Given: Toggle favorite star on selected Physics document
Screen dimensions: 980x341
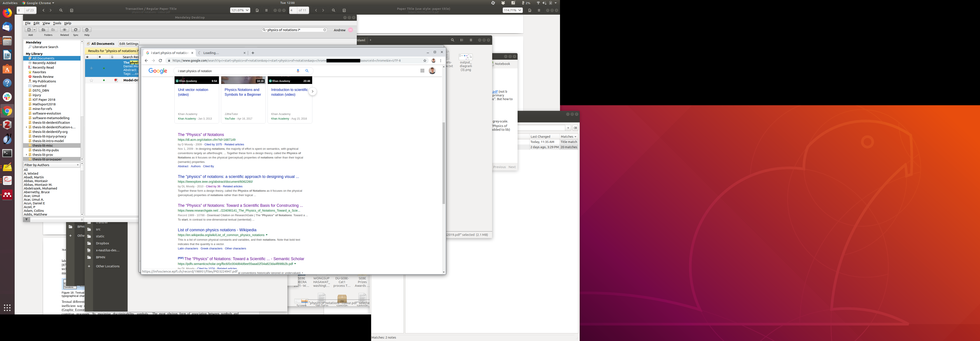Looking at the screenshot, I should 91,68.
